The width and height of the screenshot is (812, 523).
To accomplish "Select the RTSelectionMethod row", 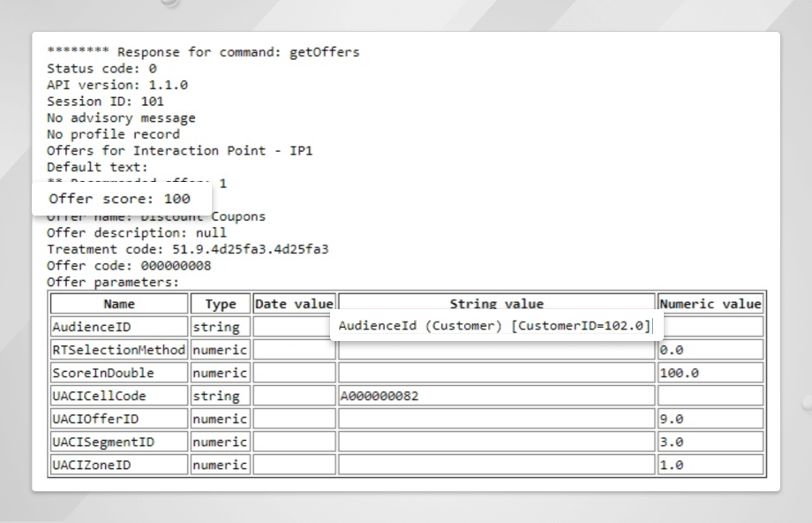I will pos(120,349).
